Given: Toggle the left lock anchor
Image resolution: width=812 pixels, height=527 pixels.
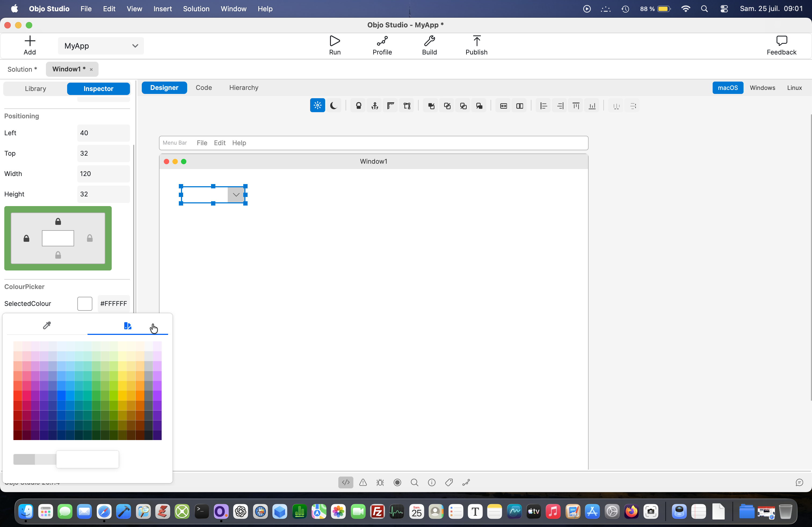Looking at the screenshot, I should 26,238.
